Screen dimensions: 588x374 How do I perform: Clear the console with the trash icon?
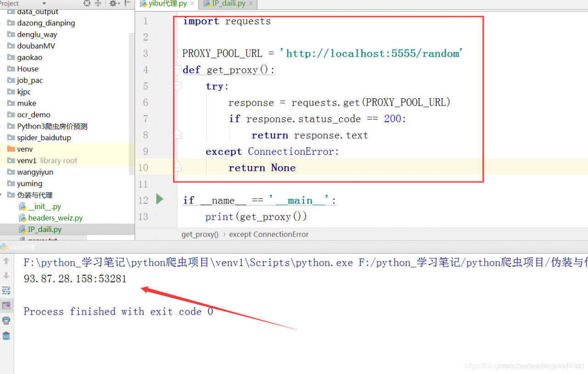(x=6, y=335)
